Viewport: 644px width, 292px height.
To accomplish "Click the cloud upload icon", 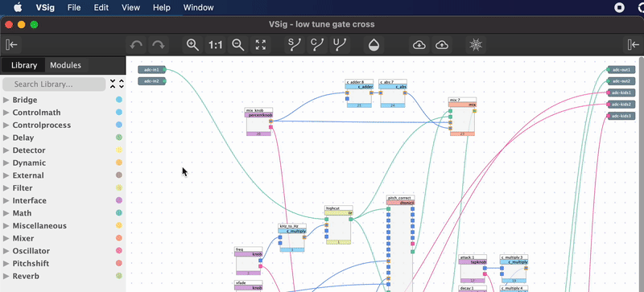I will (441, 45).
